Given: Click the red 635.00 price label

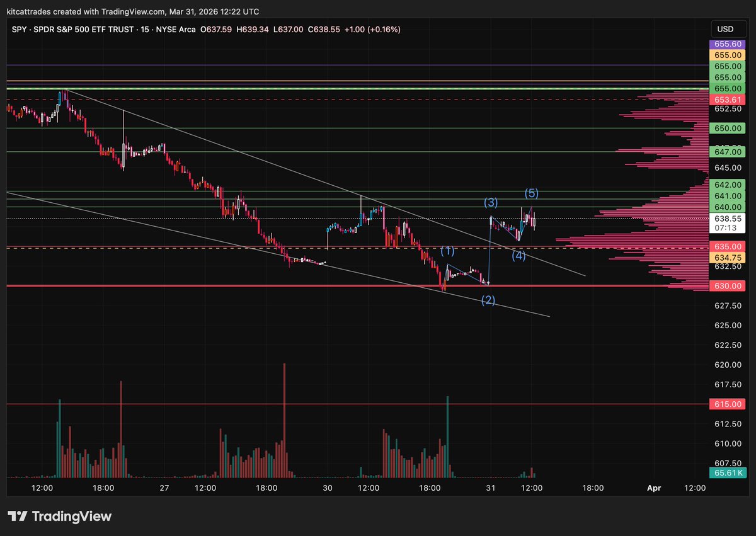Looking at the screenshot, I should tap(727, 246).
